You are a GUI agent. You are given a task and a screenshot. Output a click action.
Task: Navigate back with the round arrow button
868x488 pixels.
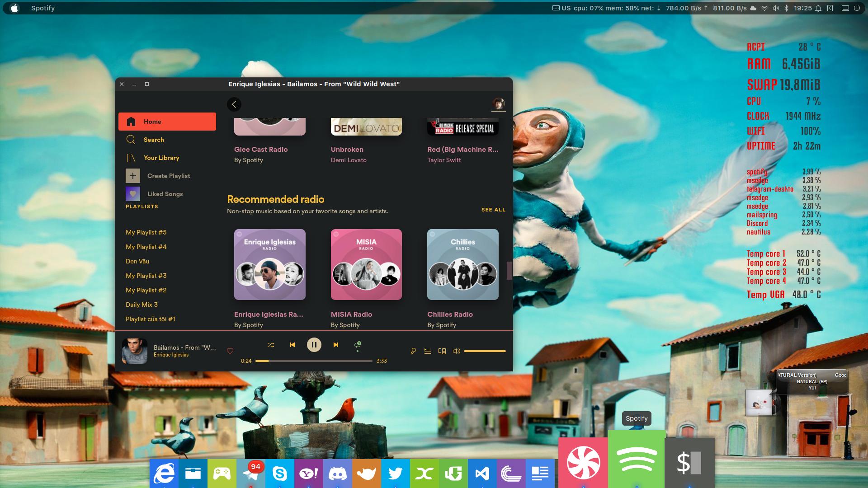(x=234, y=104)
